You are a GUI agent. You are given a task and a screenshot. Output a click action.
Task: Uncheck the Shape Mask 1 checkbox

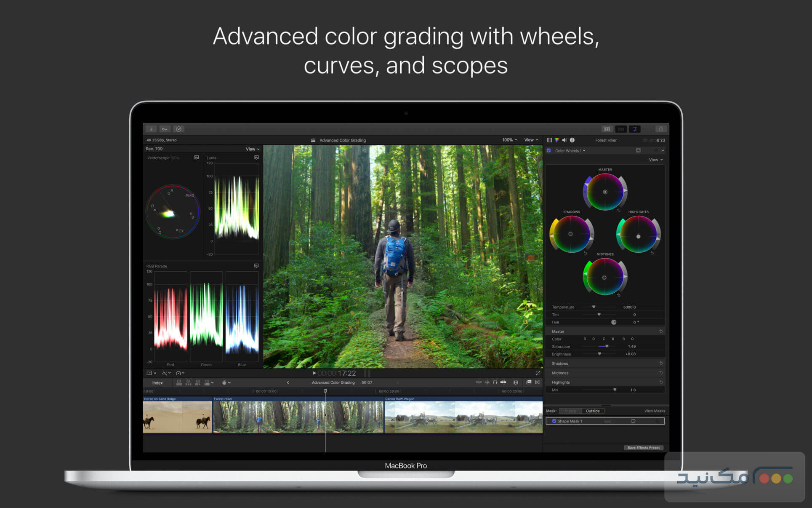(x=554, y=421)
